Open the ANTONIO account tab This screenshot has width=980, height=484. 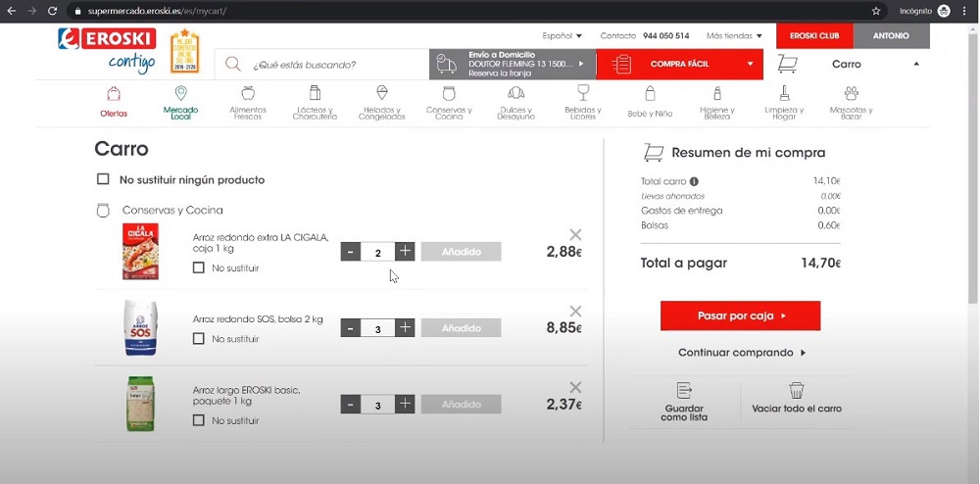[891, 36]
